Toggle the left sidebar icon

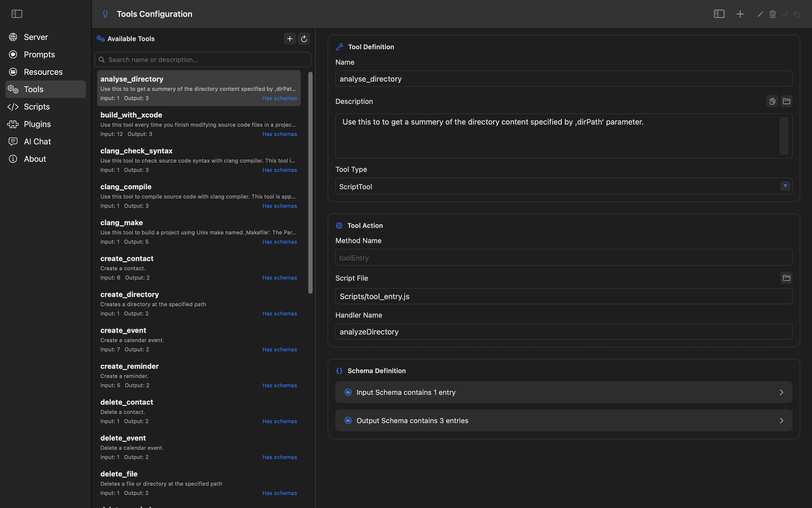click(x=17, y=14)
